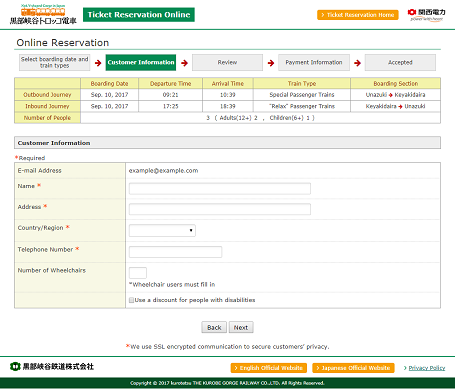Open the English Official Website

(x=269, y=368)
